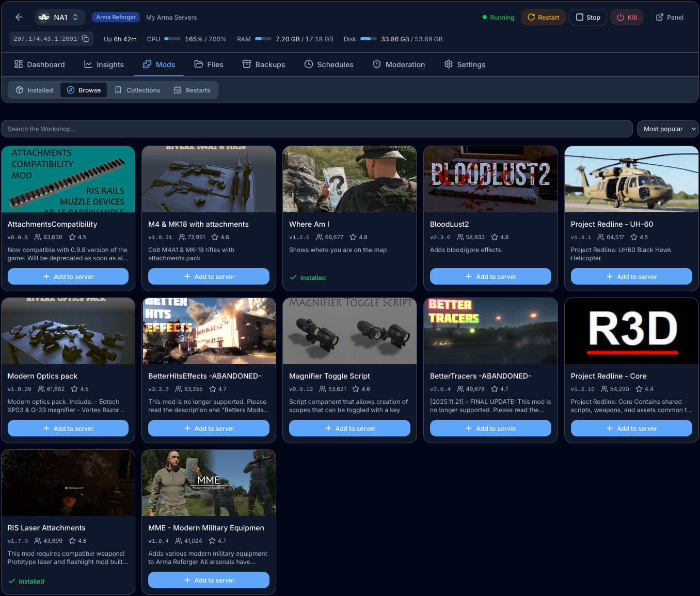Open the BloodLust2 thumbnail image
This screenshot has width=700, height=596.
(490, 179)
